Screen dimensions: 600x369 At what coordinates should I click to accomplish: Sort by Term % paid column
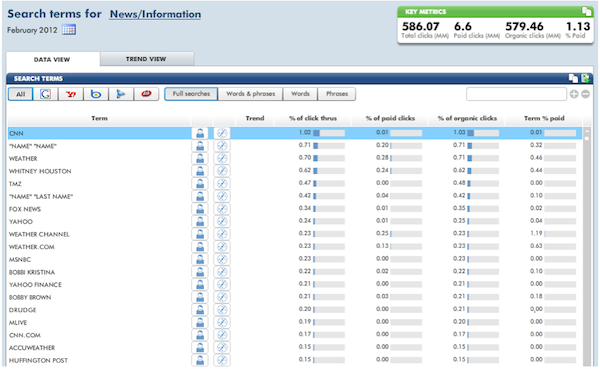coord(544,118)
